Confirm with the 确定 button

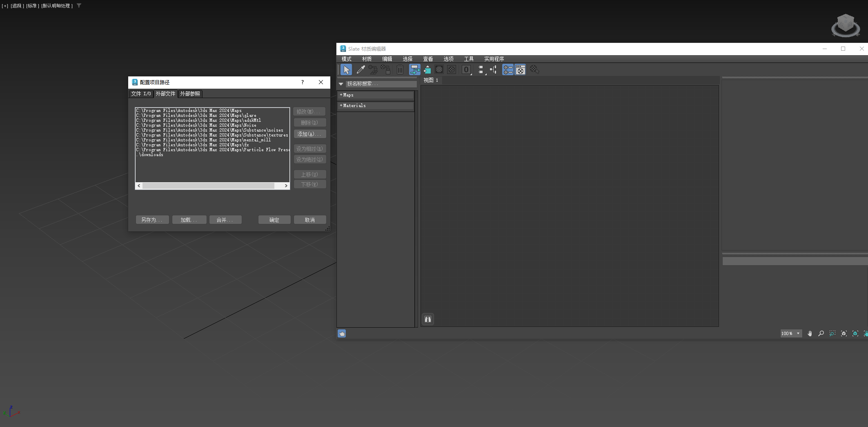pos(274,220)
